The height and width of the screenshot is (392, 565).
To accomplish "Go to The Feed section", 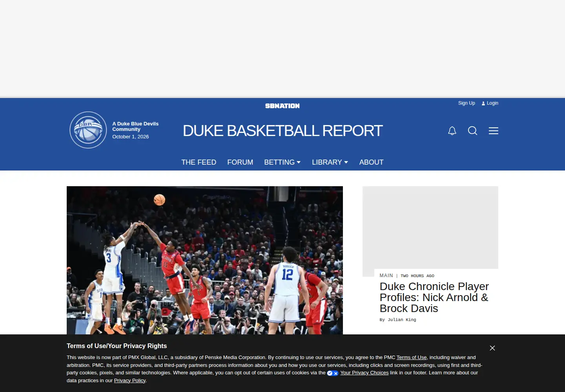I will (x=199, y=162).
